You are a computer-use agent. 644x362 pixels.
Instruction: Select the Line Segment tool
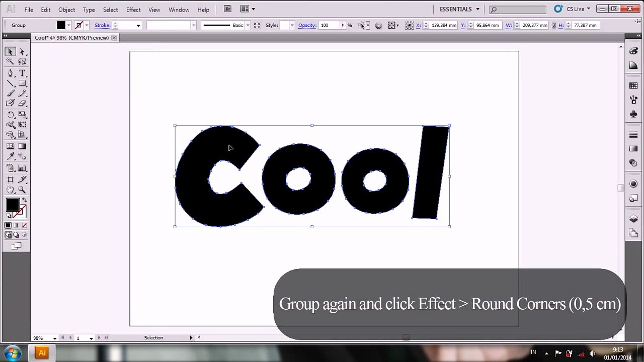[10, 83]
